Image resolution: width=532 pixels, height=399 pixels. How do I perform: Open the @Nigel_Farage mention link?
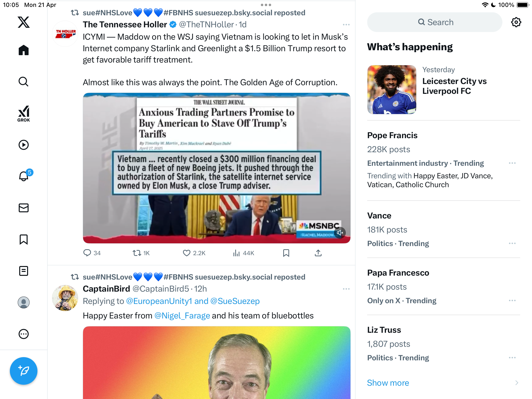coord(182,316)
